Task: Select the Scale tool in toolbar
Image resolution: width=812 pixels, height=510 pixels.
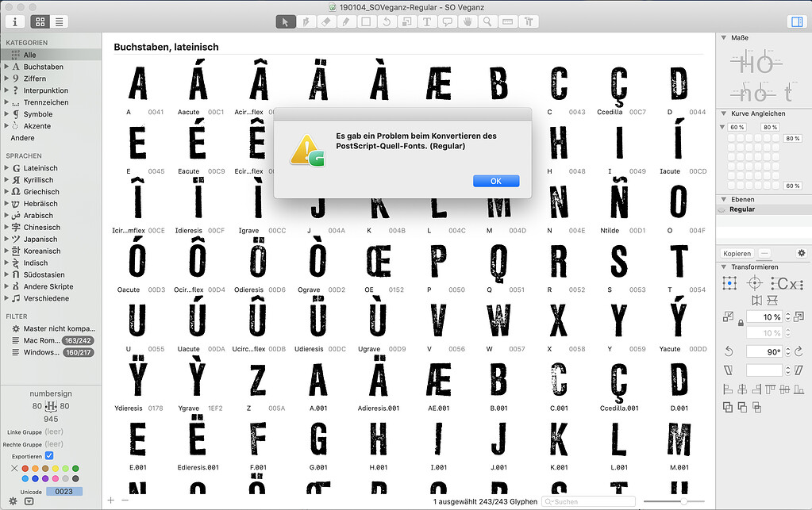Action: coord(406,21)
